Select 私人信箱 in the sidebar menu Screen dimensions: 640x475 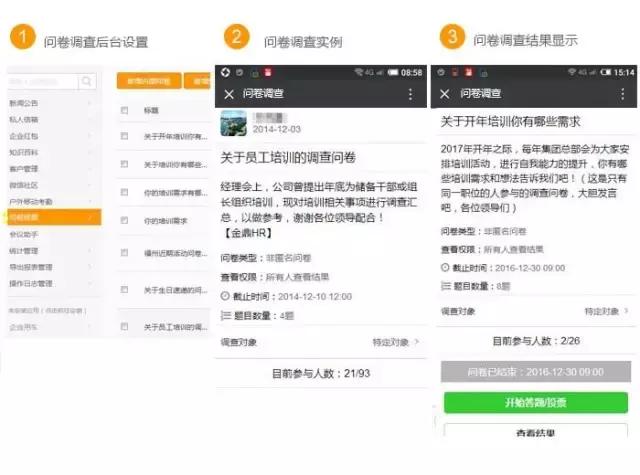[x=24, y=120]
